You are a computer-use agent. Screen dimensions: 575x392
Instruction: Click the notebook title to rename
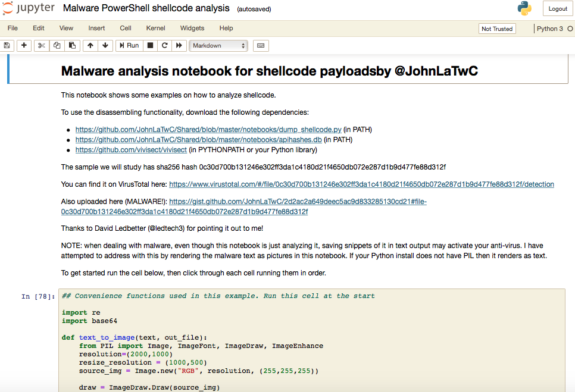pos(146,8)
